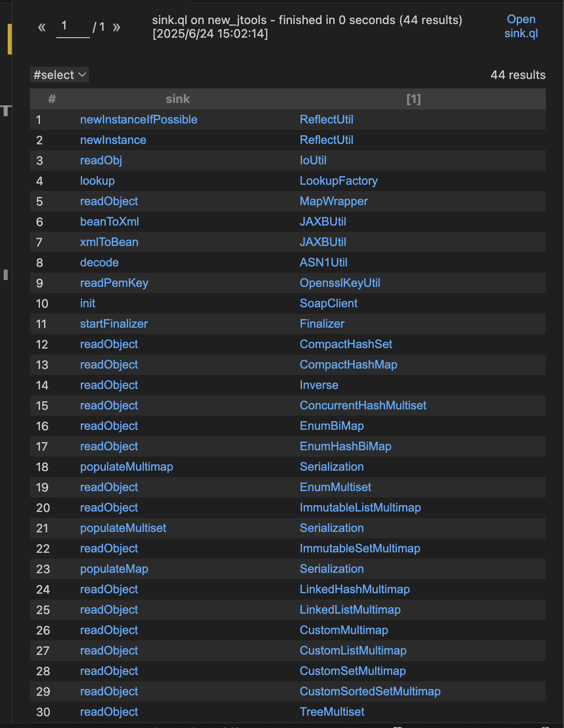The width and height of the screenshot is (564, 728).
Task: Open the ASN1Util class link
Action: (x=323, y=262)
